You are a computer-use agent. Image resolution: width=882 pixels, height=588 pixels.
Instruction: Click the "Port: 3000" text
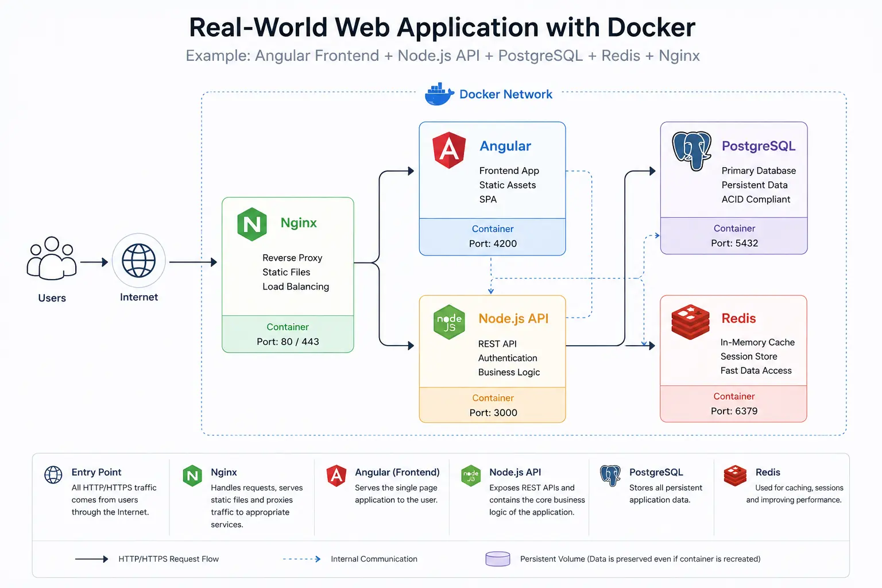(x=493, y=413)
